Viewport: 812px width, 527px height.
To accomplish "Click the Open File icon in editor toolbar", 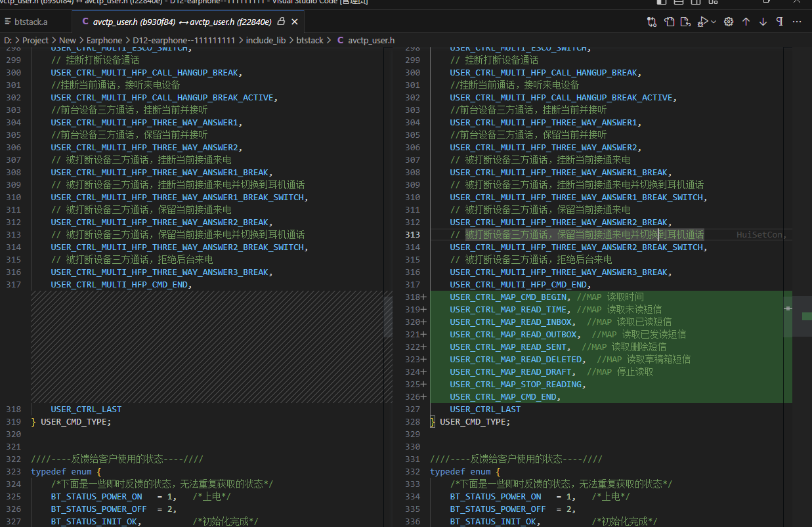I will [669, 22].
